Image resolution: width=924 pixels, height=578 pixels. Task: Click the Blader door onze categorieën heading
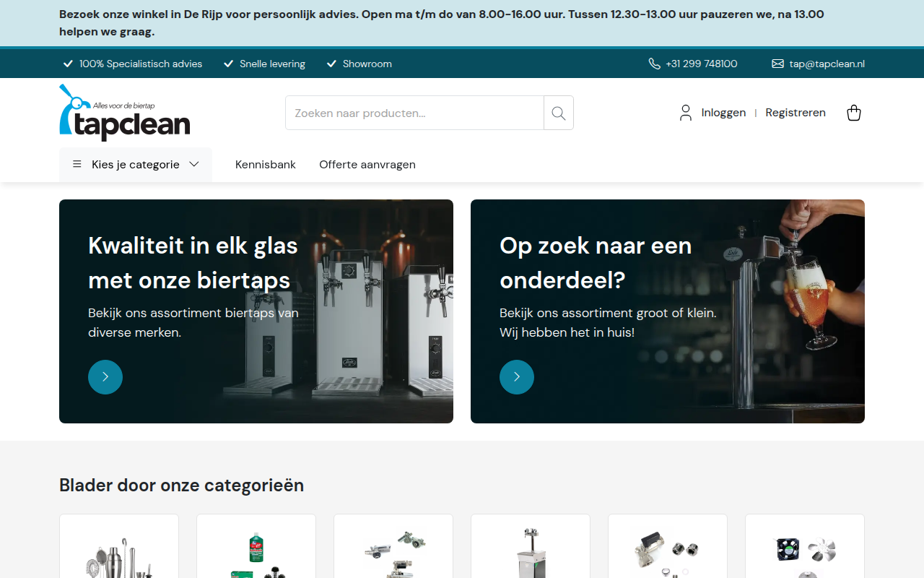(181, 485)
